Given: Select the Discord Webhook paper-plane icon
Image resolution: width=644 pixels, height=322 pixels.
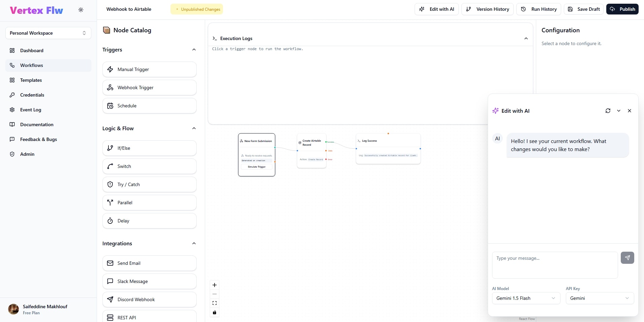Looking at the screenshot, I should tap(110, 299).
